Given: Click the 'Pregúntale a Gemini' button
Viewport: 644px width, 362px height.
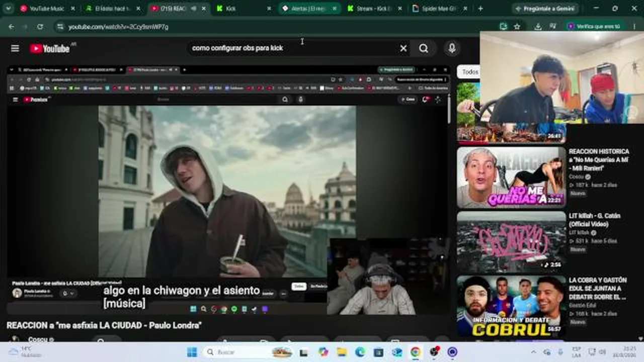Looking at the screenshot, I should [545, 9].
